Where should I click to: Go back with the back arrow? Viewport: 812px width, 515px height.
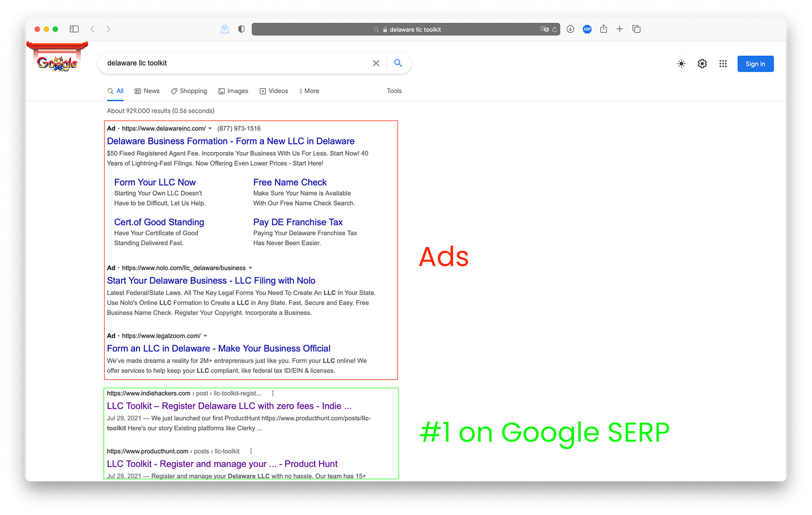point(93,29)
